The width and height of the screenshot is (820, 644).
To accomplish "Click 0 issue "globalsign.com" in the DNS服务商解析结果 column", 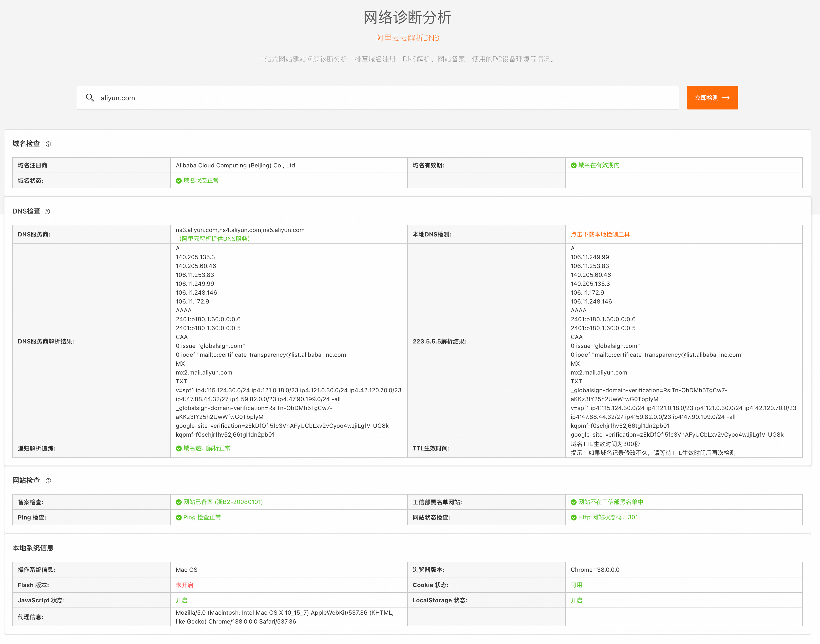I will click(210, 346).
